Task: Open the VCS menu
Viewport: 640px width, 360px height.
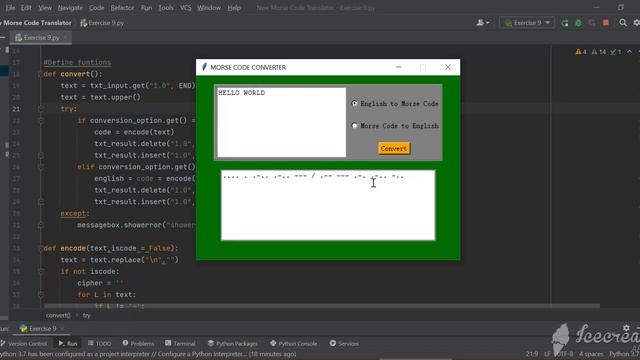Action: pos(186,8)
